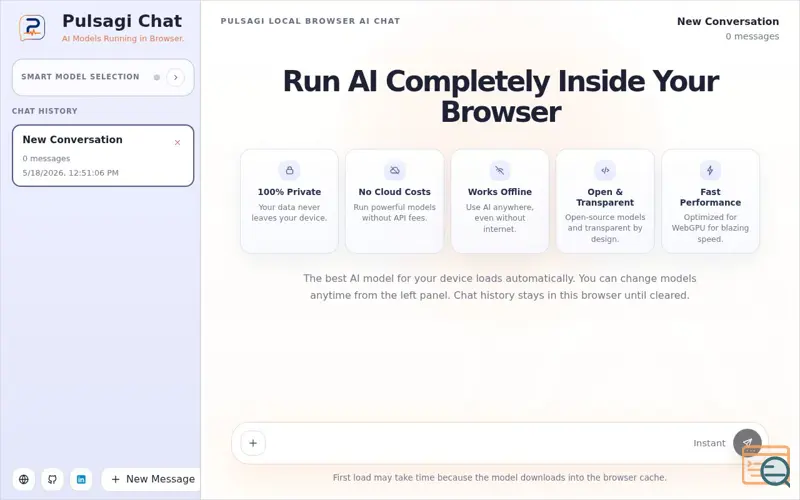This screenshot has width=800, height=500.
Task: Click the PULSAGI LOCAL BROWSER AI CHAT header
Action: pos(310,21)
